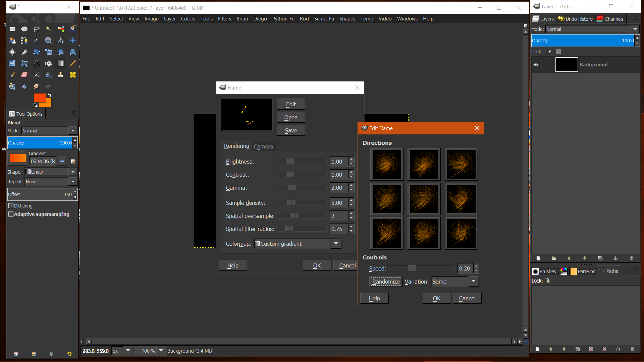
Task: Select the Text tool
Action: click(37, 63)
